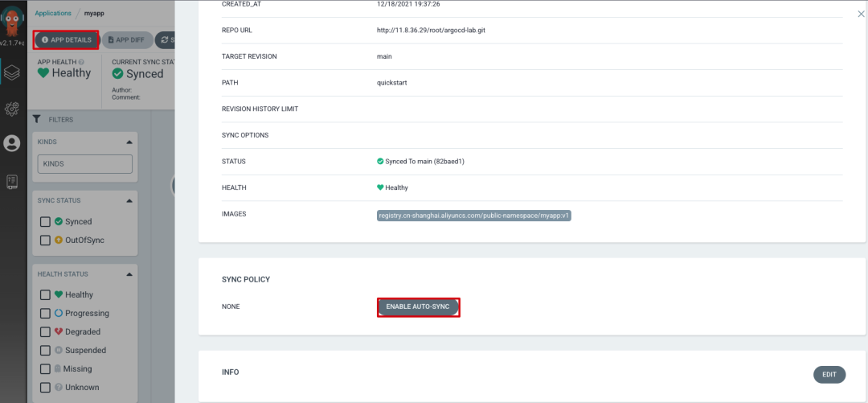Open the App Diff tab
Image resolution: width=868 pixels, height=403 pixels.
tap(126, 39)
